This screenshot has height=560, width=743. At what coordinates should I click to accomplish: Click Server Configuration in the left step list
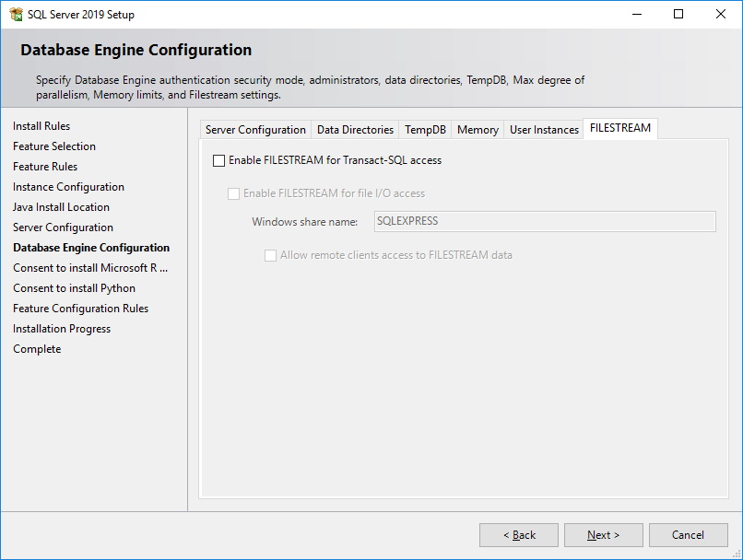click(63, 227)
